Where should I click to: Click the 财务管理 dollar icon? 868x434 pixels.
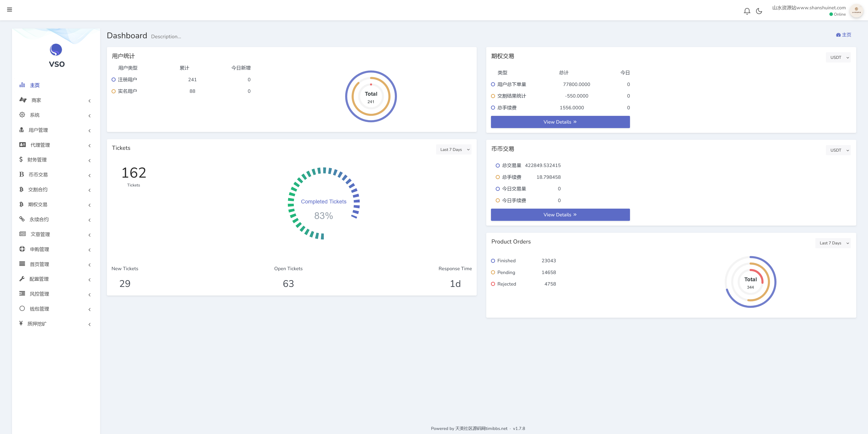(21, 160)
